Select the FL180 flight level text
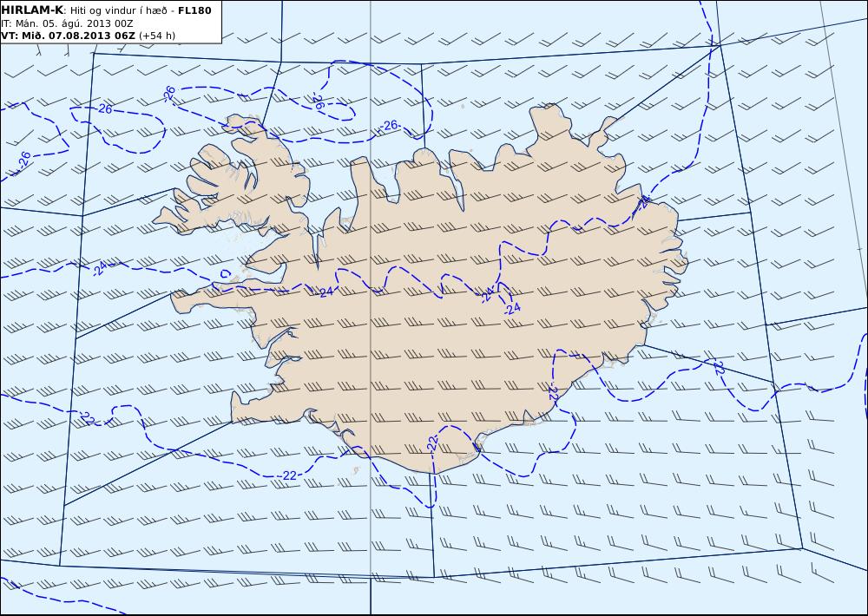 194,10
